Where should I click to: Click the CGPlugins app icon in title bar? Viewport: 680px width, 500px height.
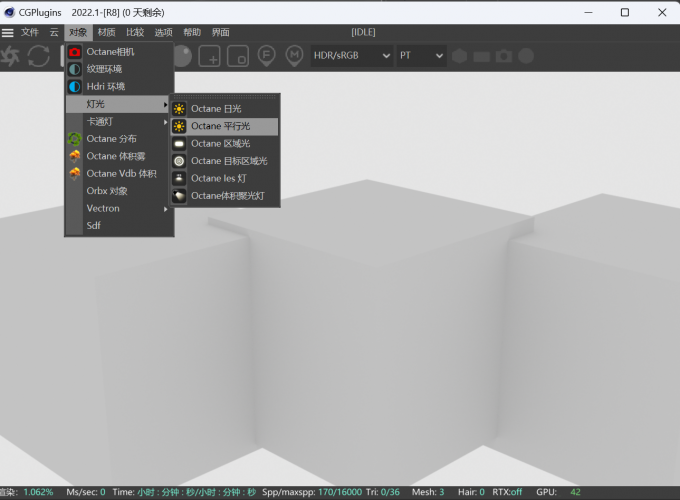(9, 13)
